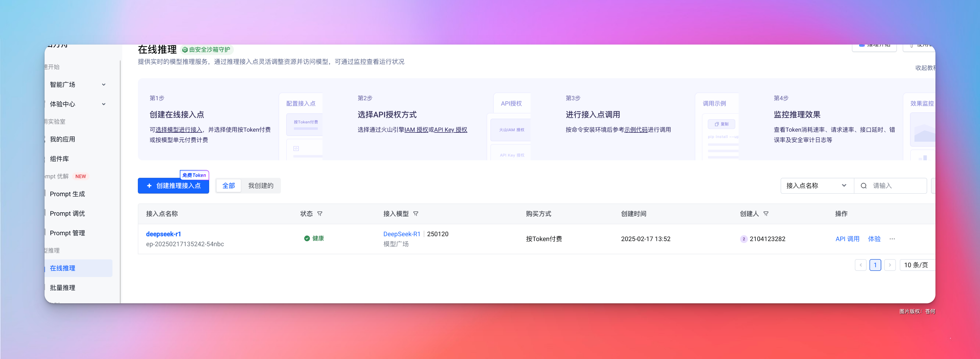This screenshot has width=980, height=359.
Task: Click the API 调用 action link
Action: coord(847,239)
